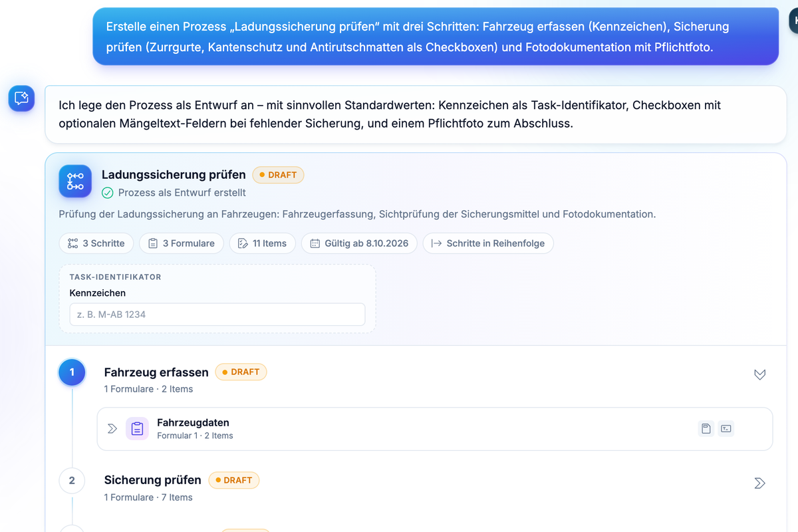Image resolution: width=798 pixels, height=532 pixels.
Task: Click the 'Fahrzeugdaten' form name
Action: tap(193, 422)
